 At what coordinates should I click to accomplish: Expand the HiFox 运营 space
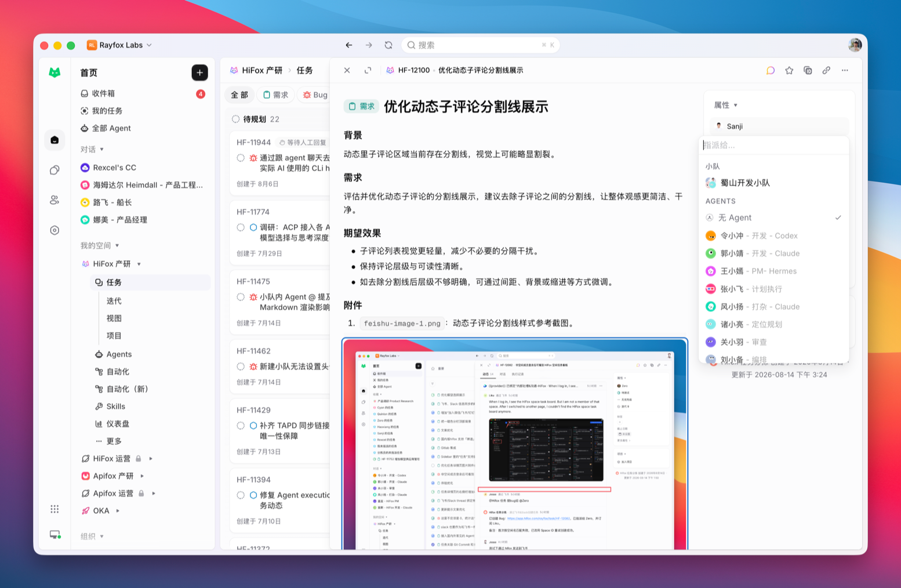tap(151, 459)
